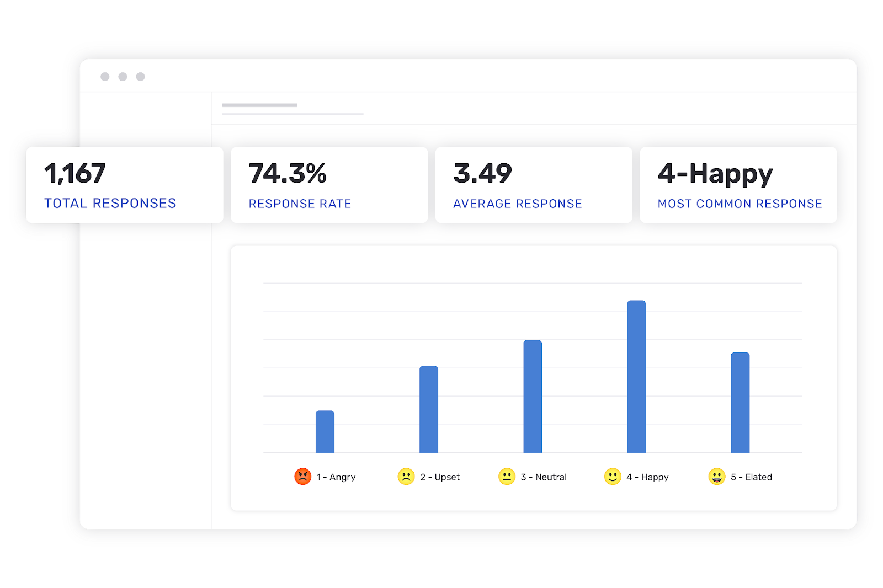Click the third window control dot
This screenshot has height=588, width=883.
coord(141,77)
